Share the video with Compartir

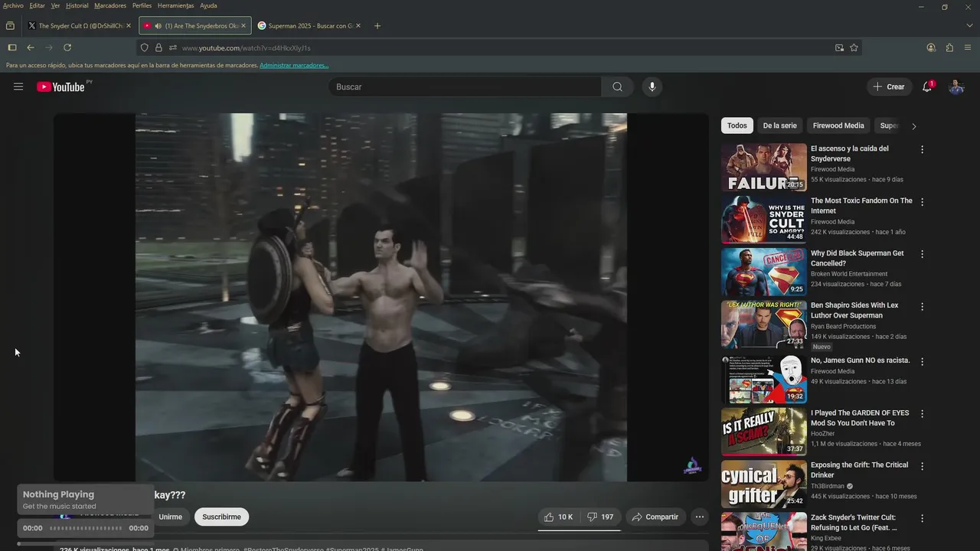click(655, 517)
